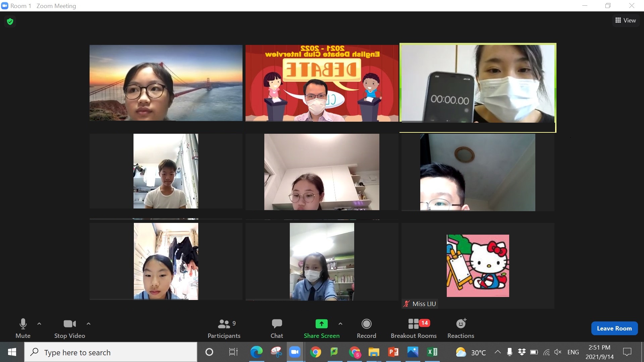
Task: Open PowerPoint from taskbar
Action: pyautogui.click(x=393, y=352)
